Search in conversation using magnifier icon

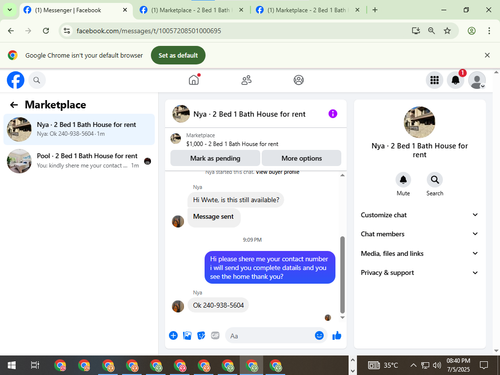(435, 180)
